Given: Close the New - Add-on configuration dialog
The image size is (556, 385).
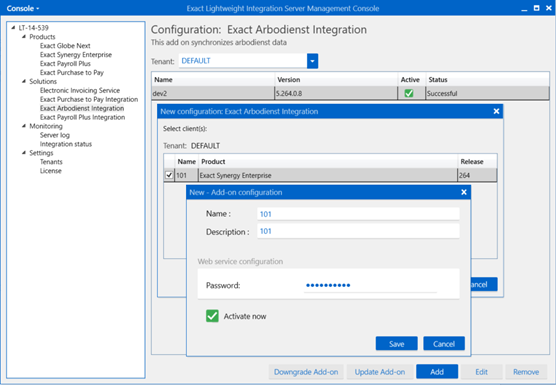Looking at the screenshot, I should pos(464,192).
